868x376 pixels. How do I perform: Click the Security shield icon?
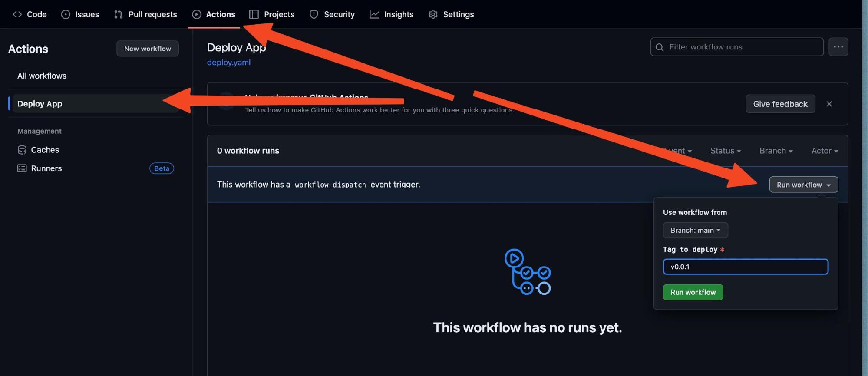[314, 14]
